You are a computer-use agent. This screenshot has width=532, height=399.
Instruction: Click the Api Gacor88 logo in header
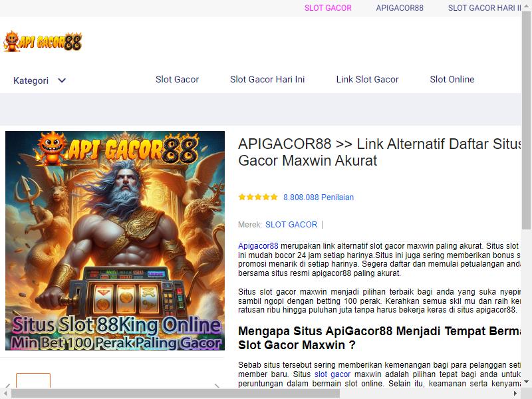coord(43,41)
